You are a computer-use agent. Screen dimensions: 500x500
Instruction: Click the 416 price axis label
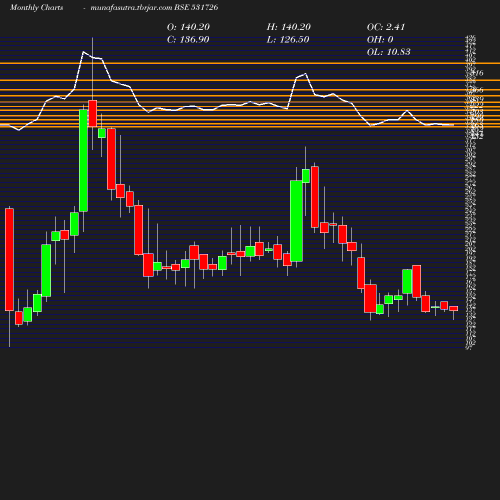pyautogui.click(x=478, y=73)
